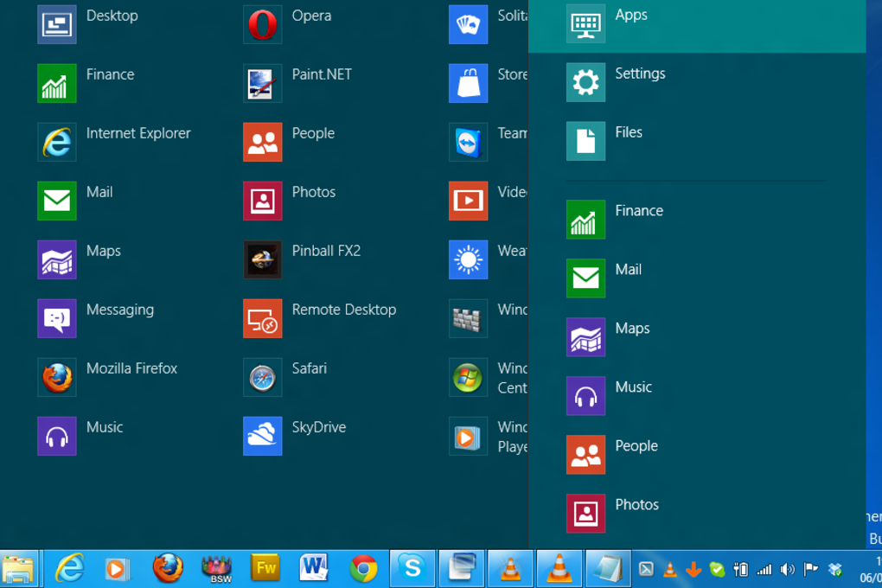Image resolution: width=882 pixels, height=588 pixels.
Task: Open the brick wall Windows app tile
Action: point(468,318)
